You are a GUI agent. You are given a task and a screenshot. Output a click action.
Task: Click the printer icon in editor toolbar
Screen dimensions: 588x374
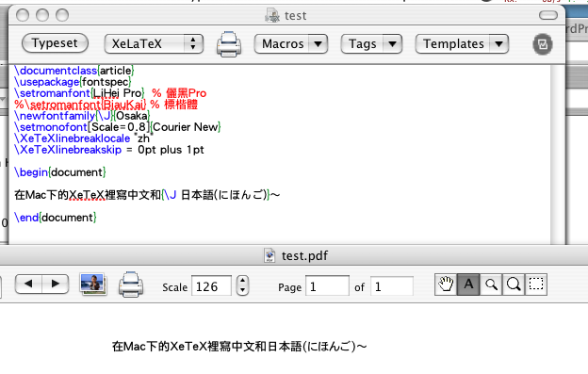tap(229, 44)
